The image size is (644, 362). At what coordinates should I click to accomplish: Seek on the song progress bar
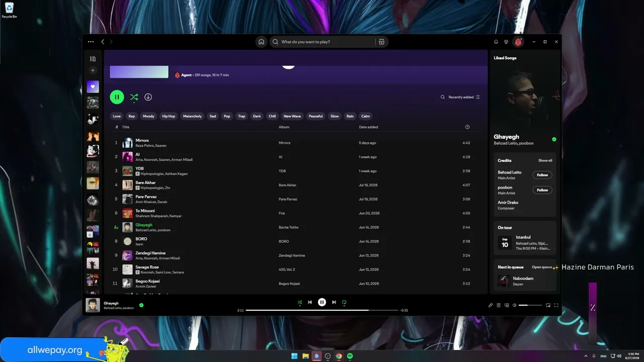click(x=322, y=310)
